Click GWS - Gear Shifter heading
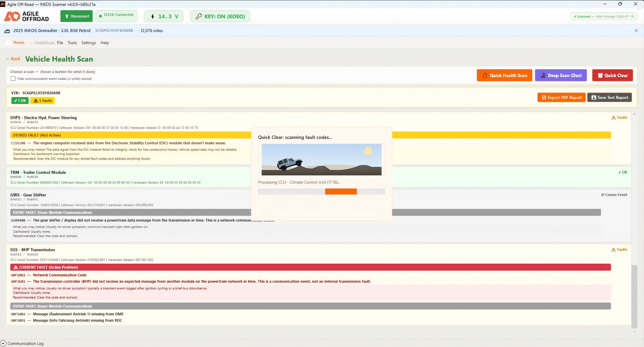The height and width of the screenshot is (347, 644). tap(28, 195)
